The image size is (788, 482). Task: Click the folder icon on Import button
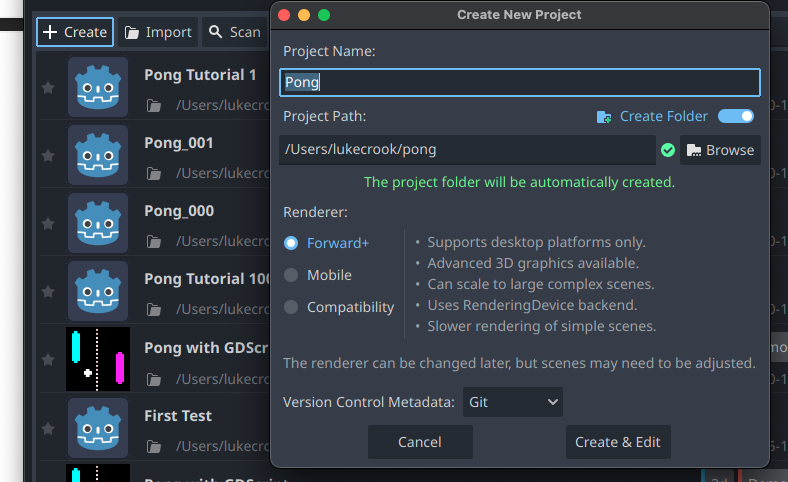pos(132,33)
